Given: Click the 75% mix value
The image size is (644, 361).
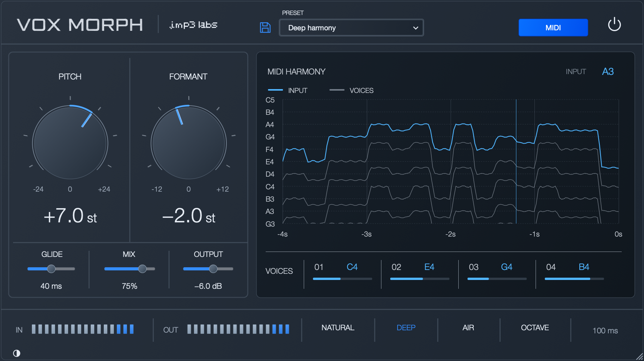Looking at the screenshot, I should click(x=129, y=286).
